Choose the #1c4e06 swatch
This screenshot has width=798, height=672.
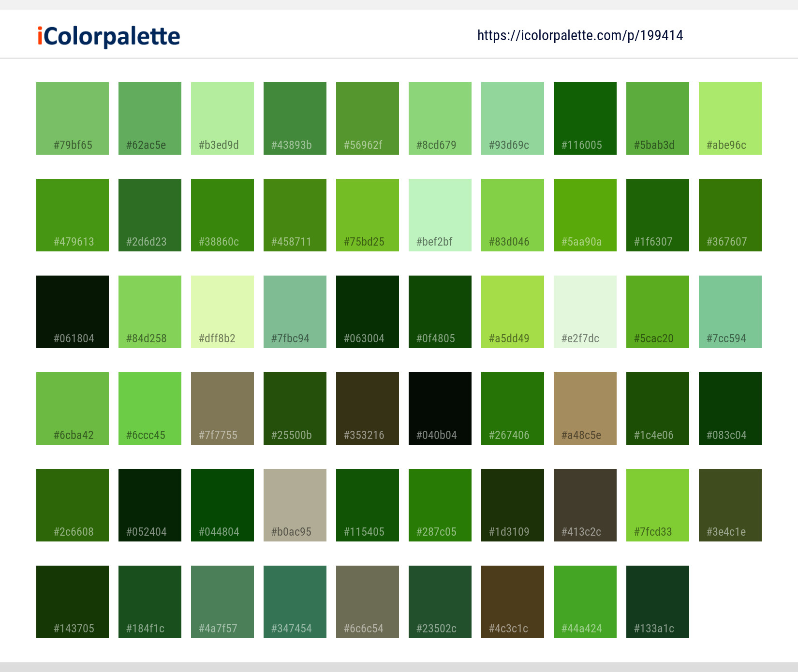pos(658,409)
